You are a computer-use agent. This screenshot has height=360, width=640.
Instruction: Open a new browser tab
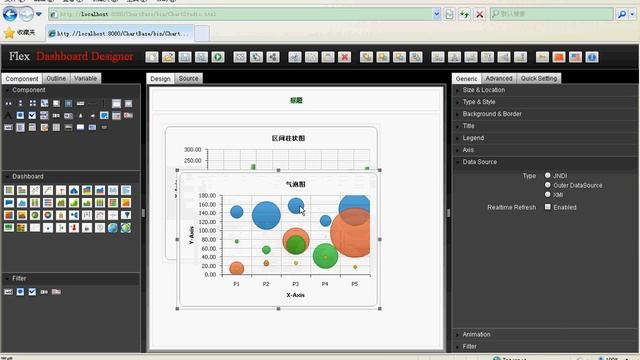202,33
